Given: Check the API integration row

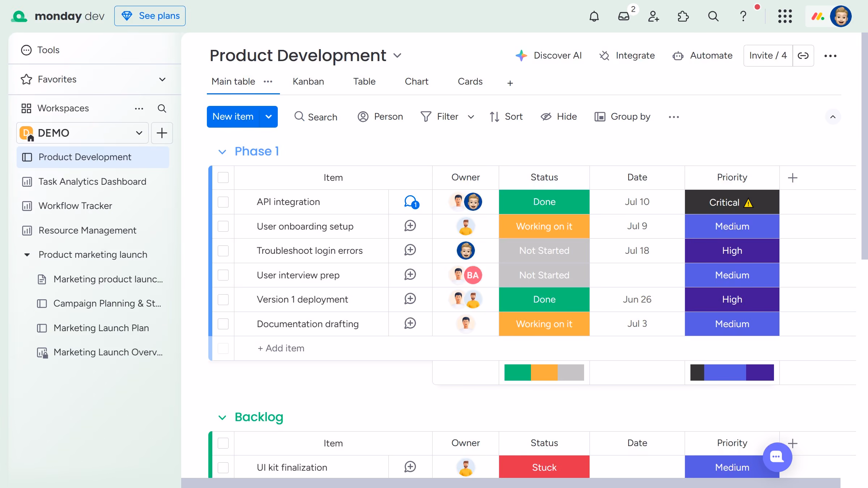Looking at the screenshot, I should tap(223, 202).
